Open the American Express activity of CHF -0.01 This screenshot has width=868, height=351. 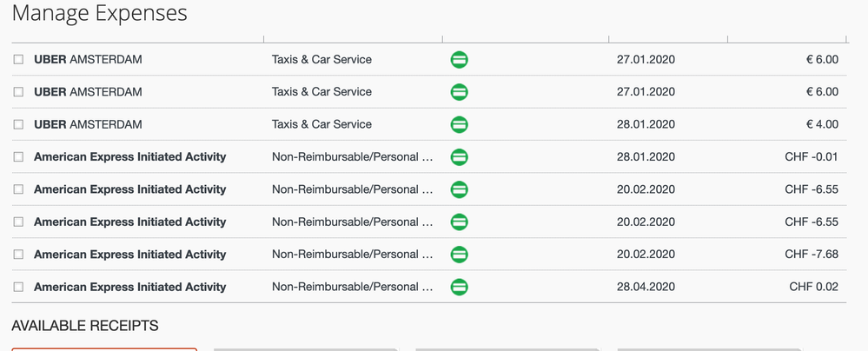130,156
